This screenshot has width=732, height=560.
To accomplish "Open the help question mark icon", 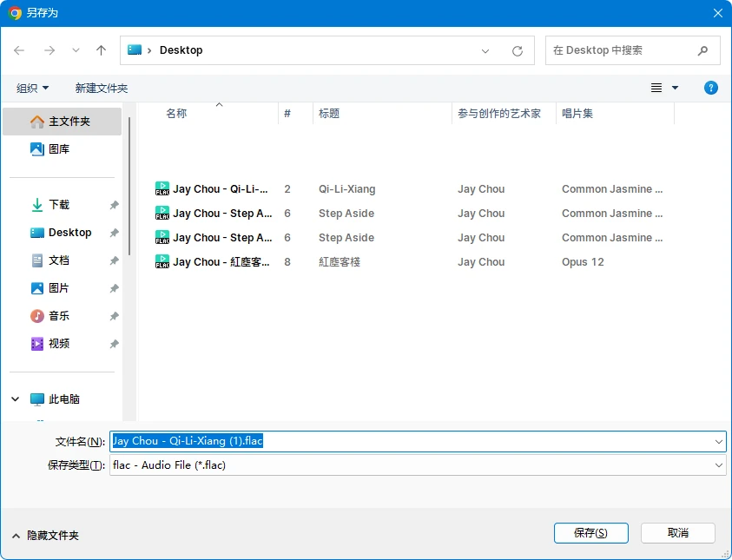I will click(x=710, y=88).
